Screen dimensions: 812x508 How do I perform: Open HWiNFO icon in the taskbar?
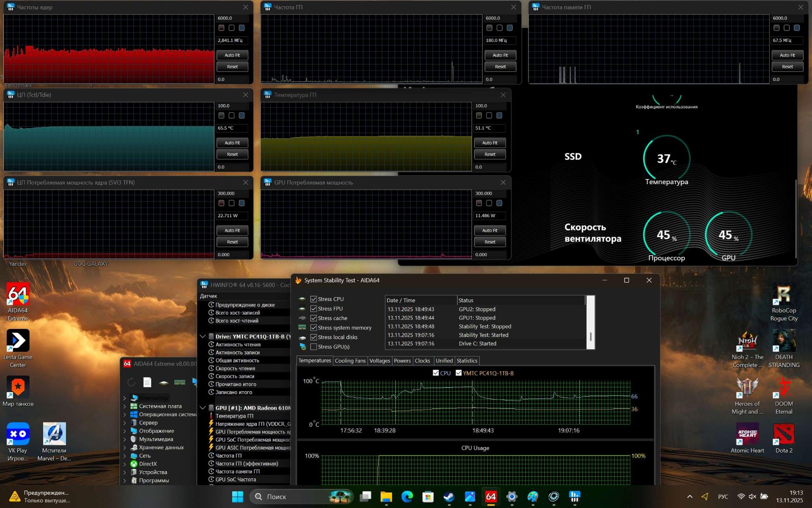pos(574,497)
